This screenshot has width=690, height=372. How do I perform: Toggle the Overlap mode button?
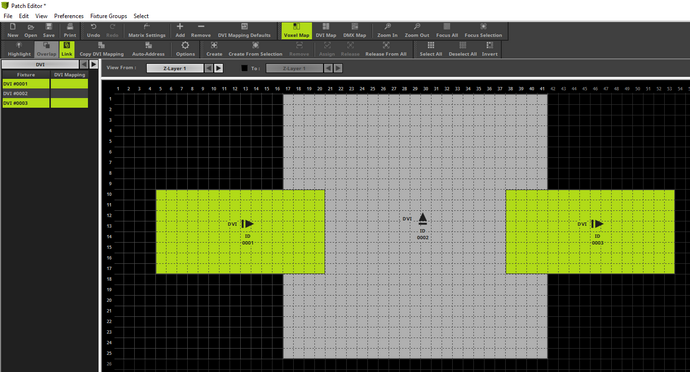pos(46,49)
